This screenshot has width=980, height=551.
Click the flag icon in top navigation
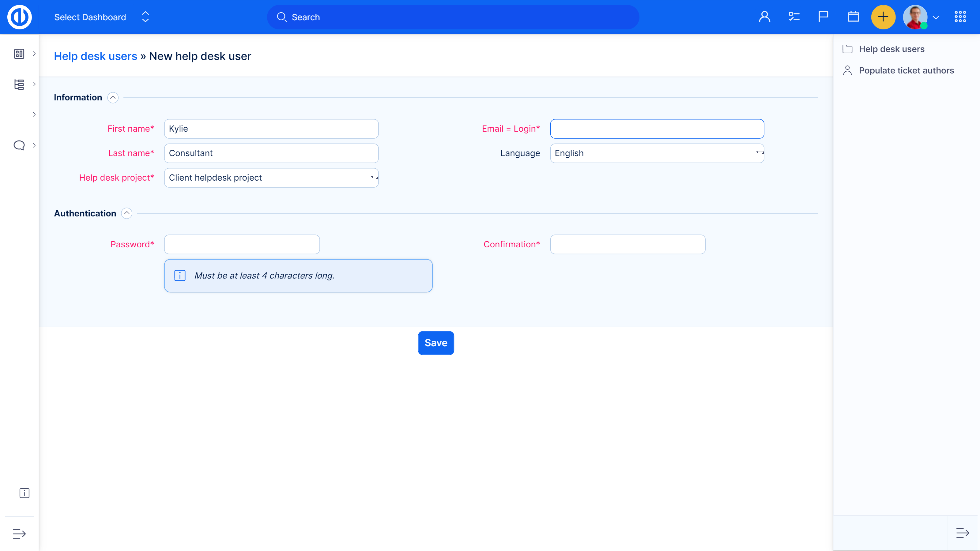pos(823,17)
